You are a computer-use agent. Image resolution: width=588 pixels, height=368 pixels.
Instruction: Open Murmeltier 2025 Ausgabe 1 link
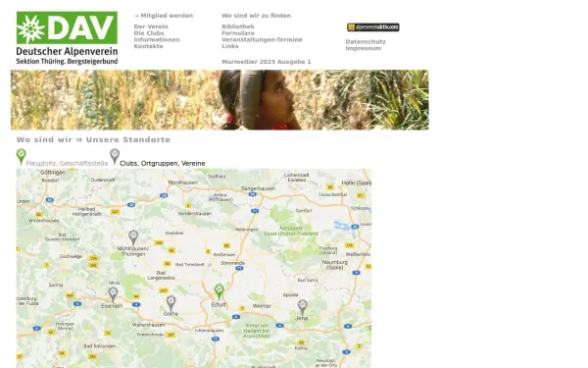pos(267,62)
